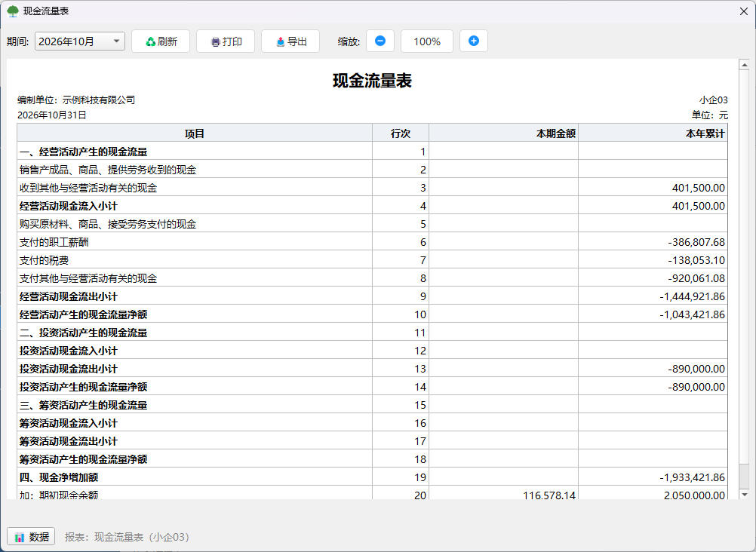This screenshot has width=756, height=552.
Task: Select row 支付的职工薪酬
Action: 372,241
